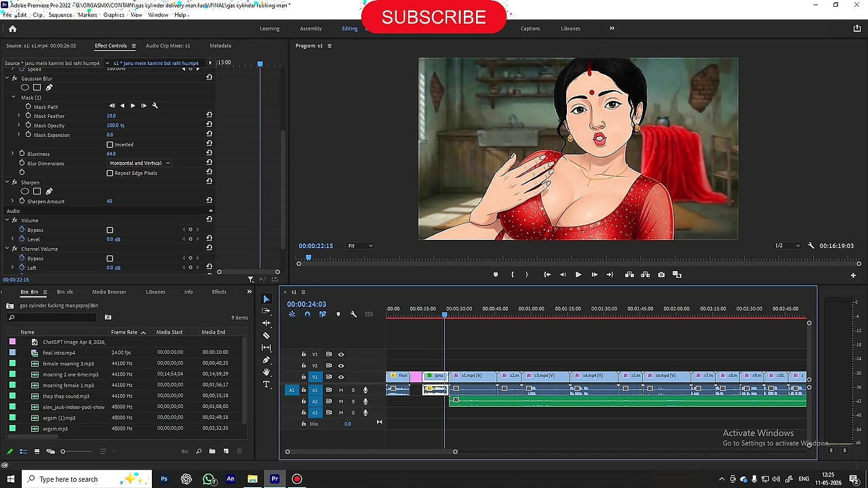Collapse the Channel Volume effect
This screenshot has width=868, height=488.
[x=7, y=249]
